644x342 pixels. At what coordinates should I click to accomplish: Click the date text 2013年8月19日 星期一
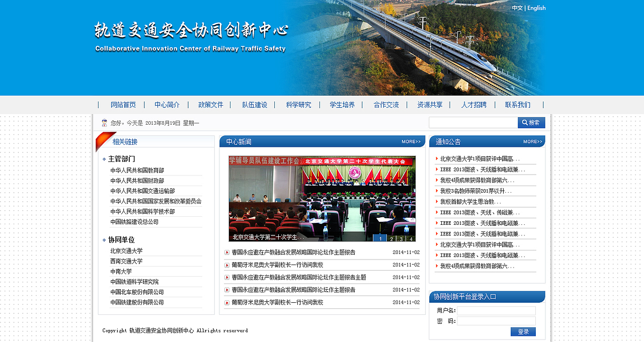pos(172,123)
